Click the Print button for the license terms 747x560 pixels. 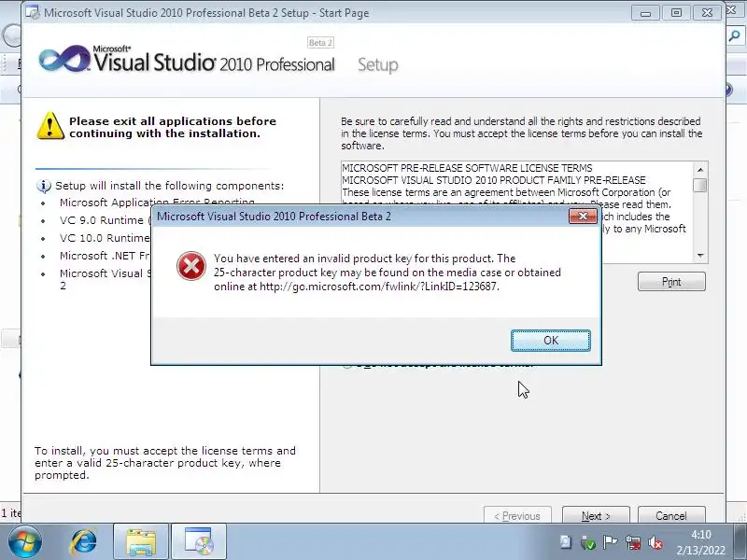pos(671,282)
